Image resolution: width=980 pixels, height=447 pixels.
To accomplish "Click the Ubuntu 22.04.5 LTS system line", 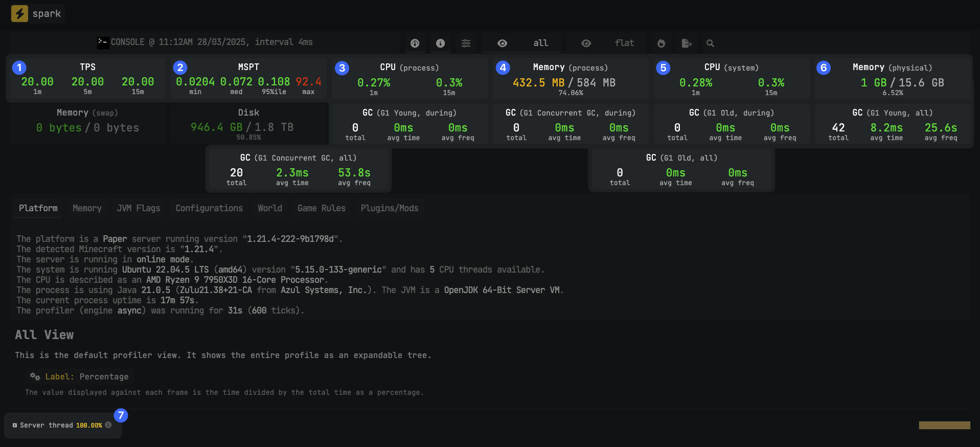I will [x=280, y=270].
